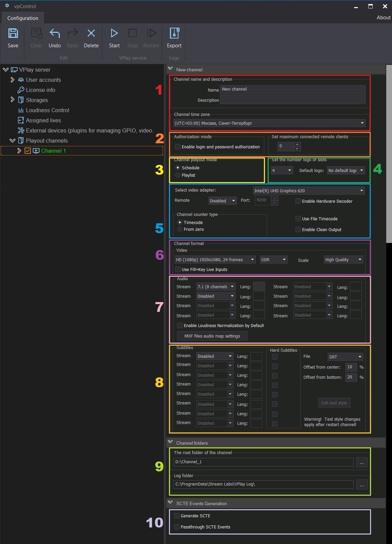Viewport: 392px width, 544px height.
Task: Select the VPlay server tree node
Action: pos(34,70)
